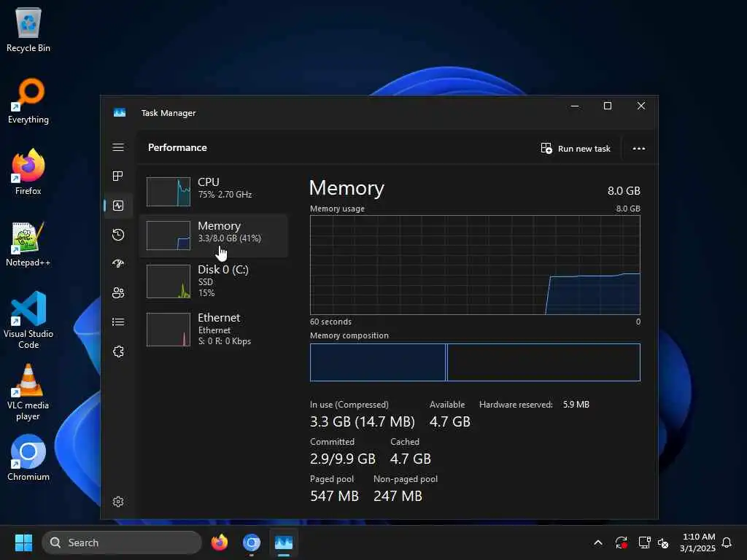Open the Startup apps page icon

point(118,264)
